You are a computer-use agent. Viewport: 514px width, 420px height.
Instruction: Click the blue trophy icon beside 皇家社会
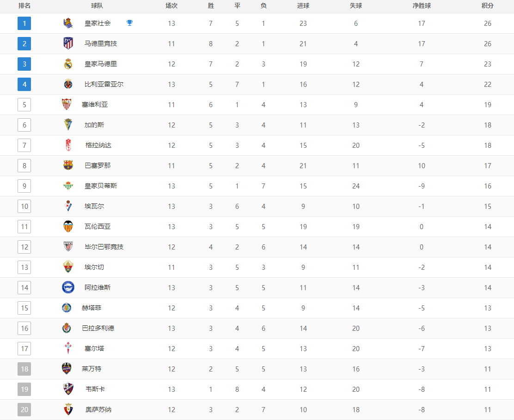click(x=130, y=23)
